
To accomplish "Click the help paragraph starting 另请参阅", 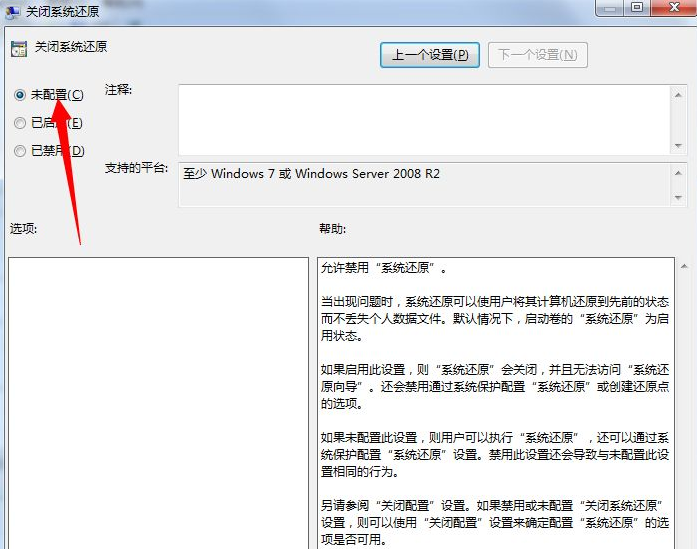I will click(x=495, y=522).
